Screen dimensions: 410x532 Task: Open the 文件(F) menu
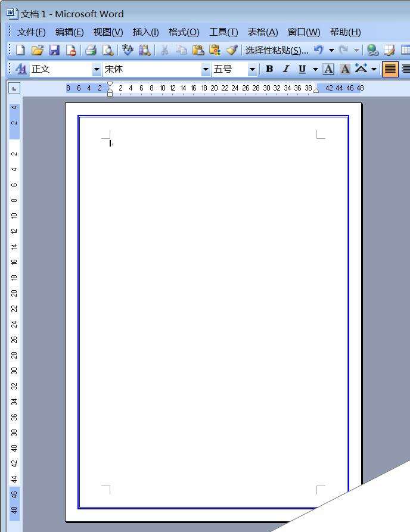31,32
